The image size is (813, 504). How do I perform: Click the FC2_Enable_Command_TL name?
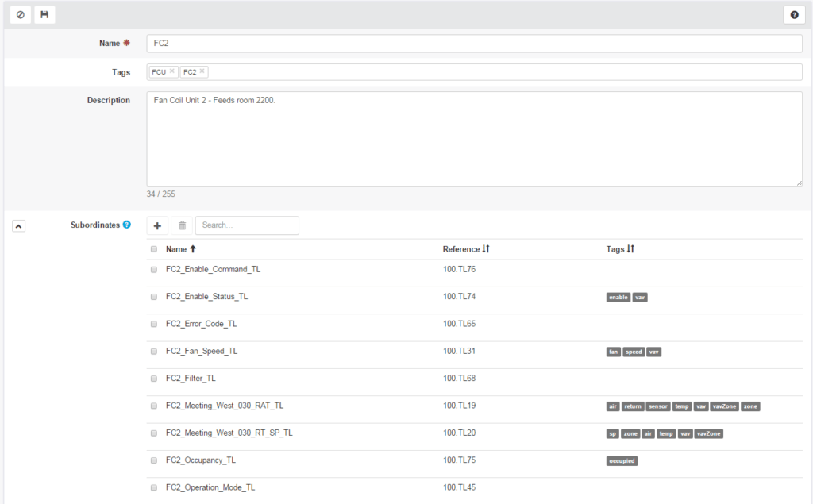click(213, 269)
